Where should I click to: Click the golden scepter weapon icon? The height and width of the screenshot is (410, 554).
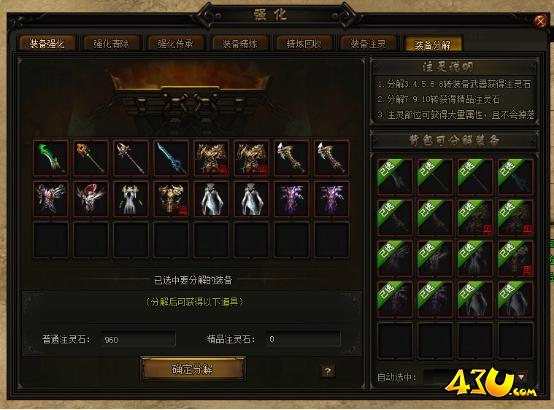[x=90, y=157]
